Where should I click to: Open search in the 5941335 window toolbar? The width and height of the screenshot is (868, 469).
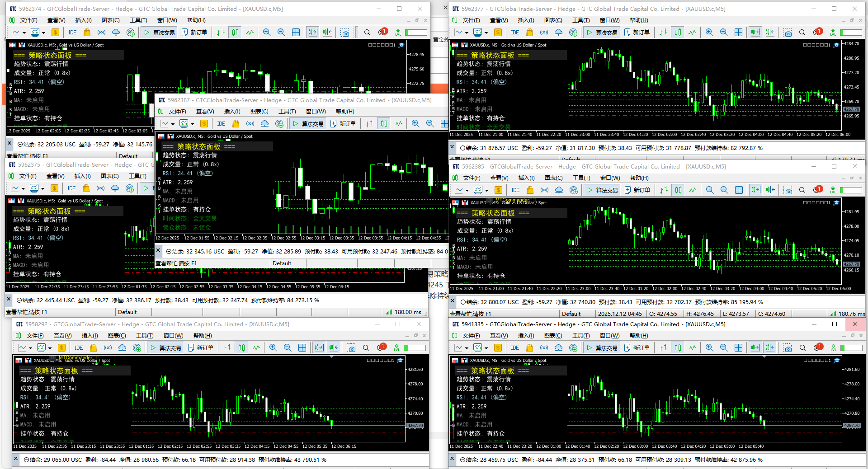(x=802, y=348)
